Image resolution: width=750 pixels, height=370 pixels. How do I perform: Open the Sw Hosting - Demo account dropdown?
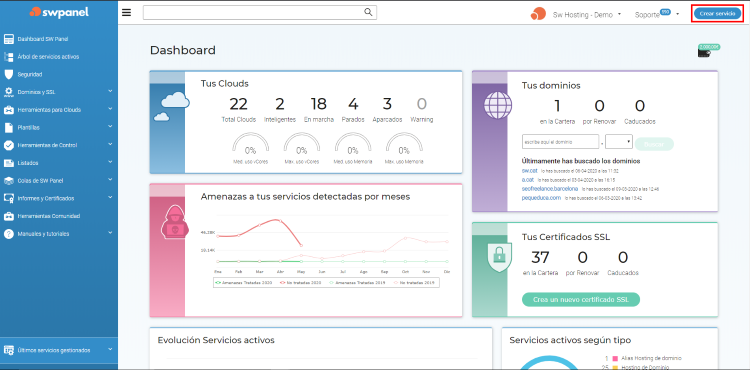[587, 14]
